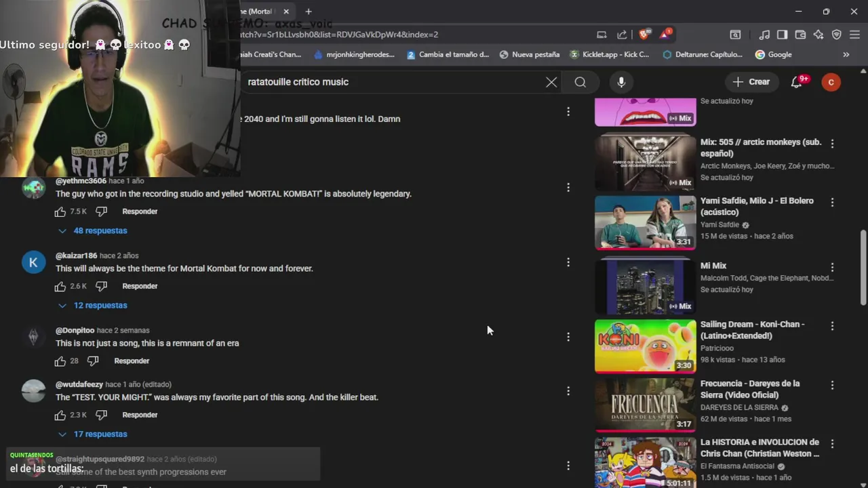This screenshot has height=488, width=868.
Task: Dislike the comment by @kaizar186
Action: pyautogui.click(x=101, y=286)
